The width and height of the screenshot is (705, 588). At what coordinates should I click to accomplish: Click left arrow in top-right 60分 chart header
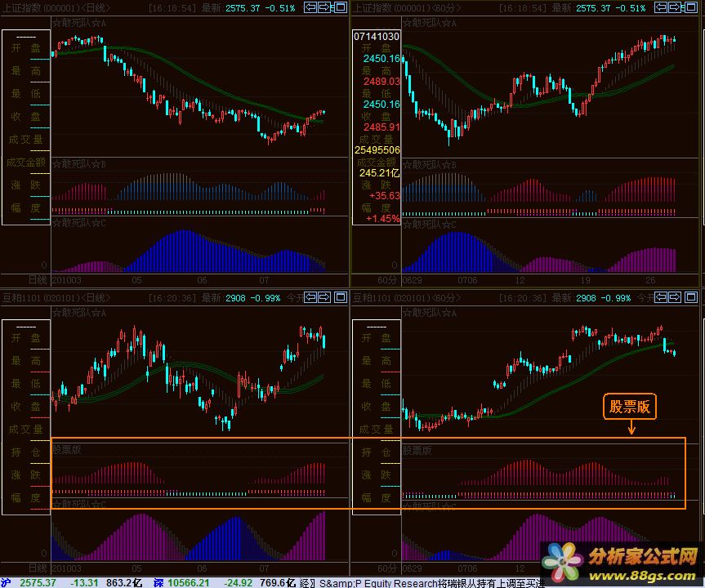[x=660, y=8]
